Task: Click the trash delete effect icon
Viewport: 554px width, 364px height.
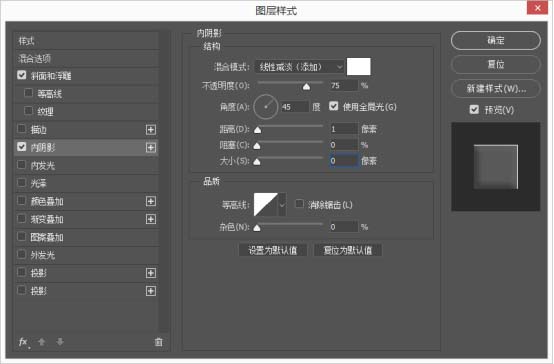Action: pos(159,342)
